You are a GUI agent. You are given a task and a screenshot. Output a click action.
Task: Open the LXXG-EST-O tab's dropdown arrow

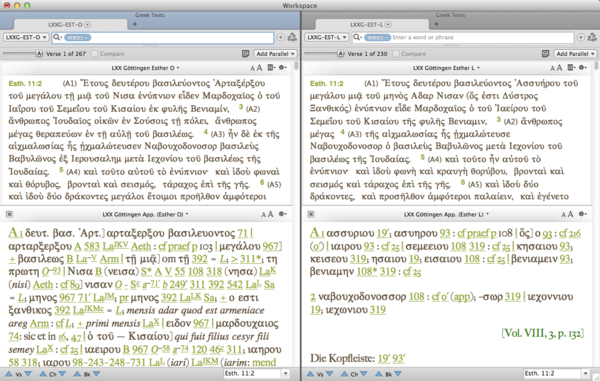pos(88,24)
